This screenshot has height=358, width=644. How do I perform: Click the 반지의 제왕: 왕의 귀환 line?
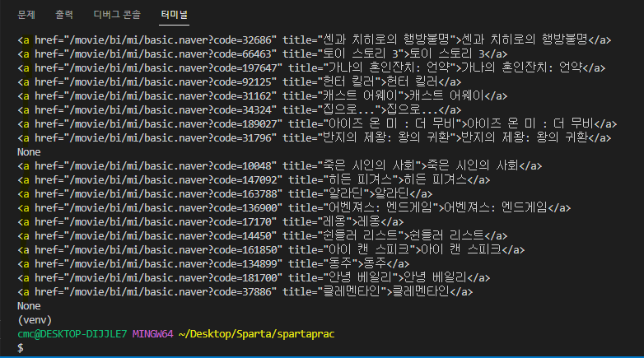pos(315,137)
